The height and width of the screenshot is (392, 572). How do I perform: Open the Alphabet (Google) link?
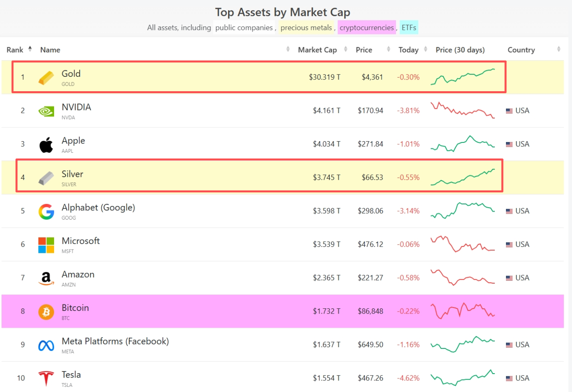point(98,208)
